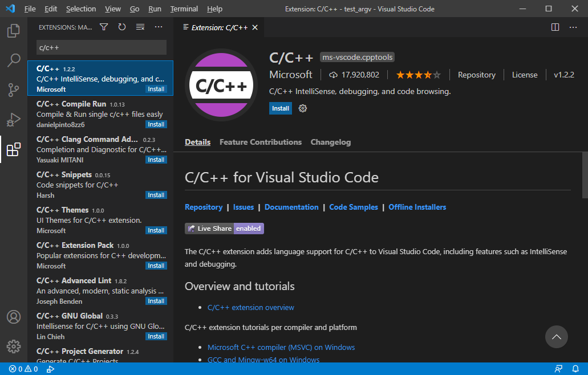Switch to the Details tab
The image size is (588, 375).
[x=198, y=142]
